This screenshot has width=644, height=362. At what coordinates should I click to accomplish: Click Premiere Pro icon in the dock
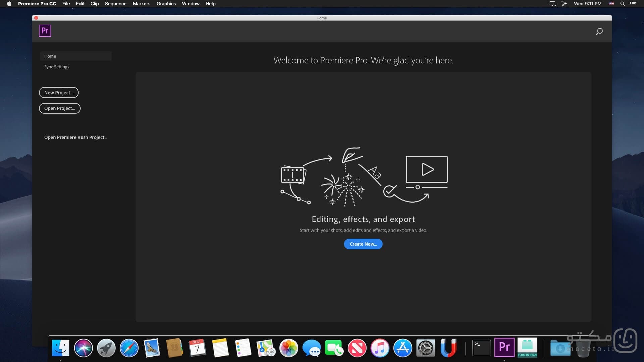pyautogui.click(x=504, y=347)
